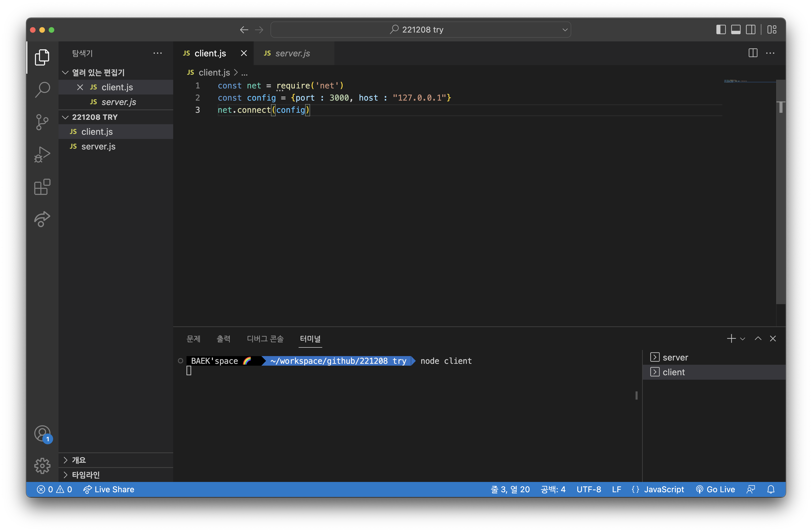Click Go Live in the status bar
The image size is (812, 532).
click(715, 489)
